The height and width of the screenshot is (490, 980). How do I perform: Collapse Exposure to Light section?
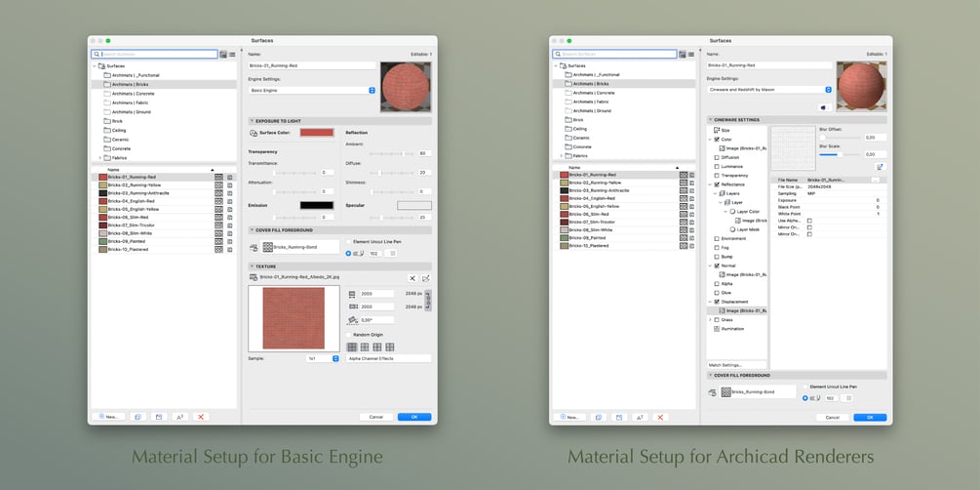tap(252, 121)
